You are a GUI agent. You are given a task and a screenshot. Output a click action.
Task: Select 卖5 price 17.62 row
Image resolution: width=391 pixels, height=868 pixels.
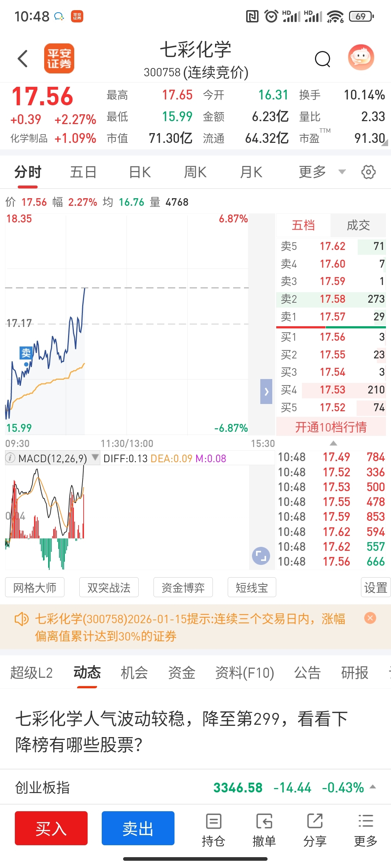pyautogui.click(x=331, y=246)
